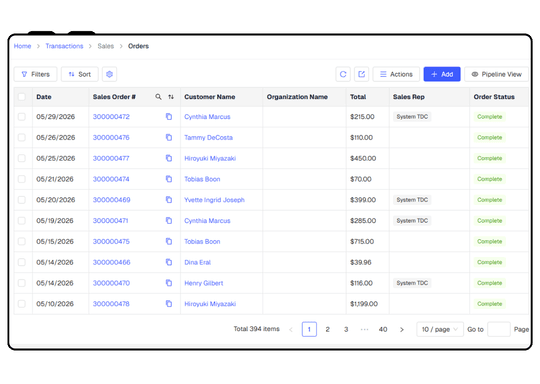
Task: Copy the order number 300000466
Action: [x=169, y=262]
